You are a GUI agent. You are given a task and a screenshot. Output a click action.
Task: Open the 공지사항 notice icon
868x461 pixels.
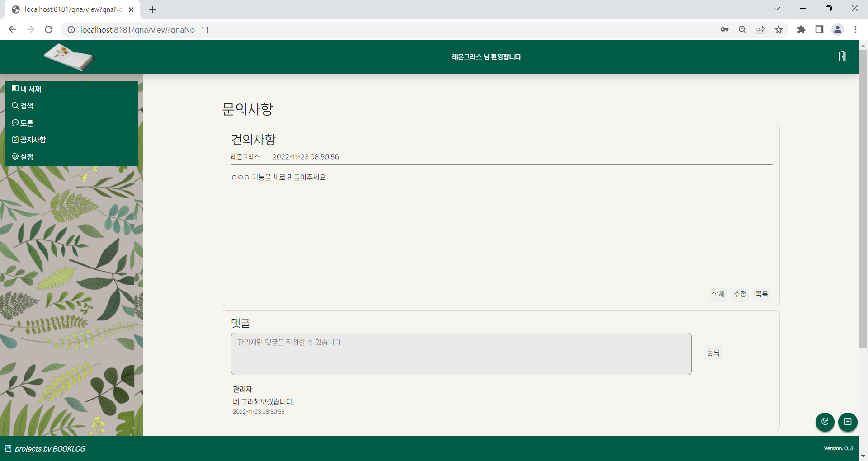click(15, 140)
